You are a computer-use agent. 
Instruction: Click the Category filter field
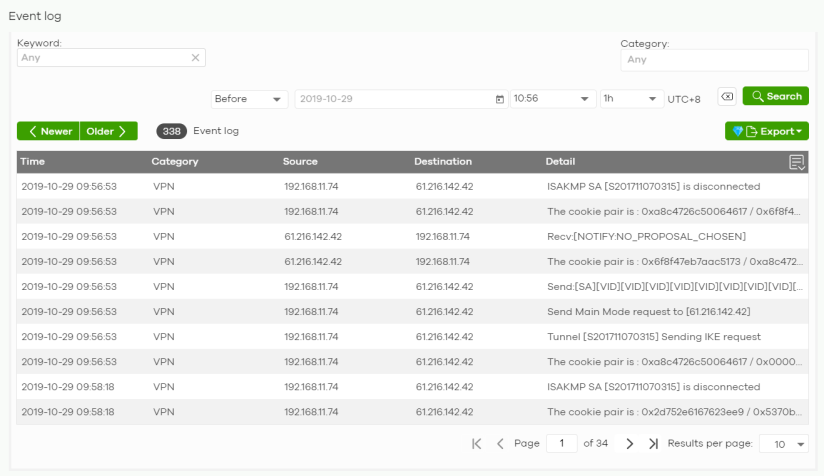(x=714, y=60)
